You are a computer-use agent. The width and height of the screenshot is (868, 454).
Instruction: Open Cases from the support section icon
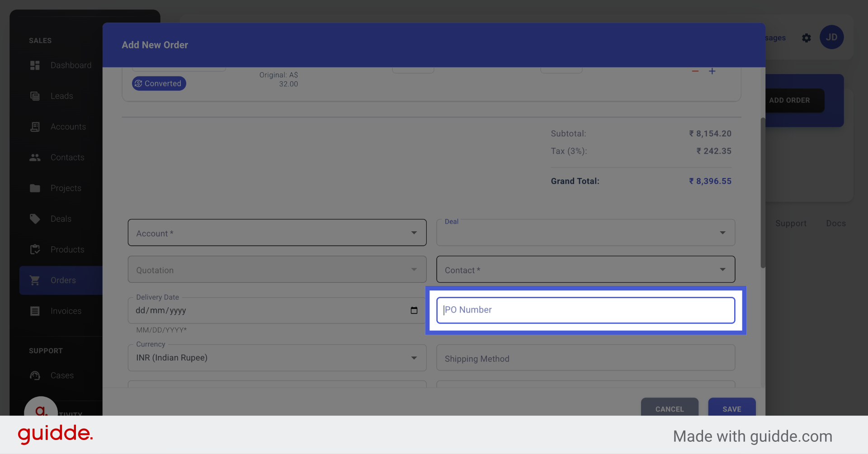35,375
